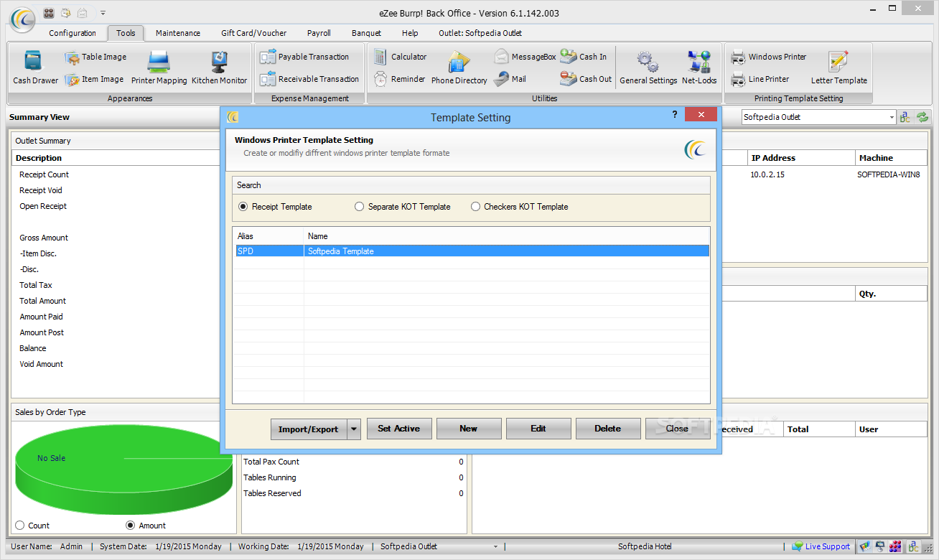Viewport: 939px width, 560px height.
Task: Open Table Image settings
Action: 95,57
